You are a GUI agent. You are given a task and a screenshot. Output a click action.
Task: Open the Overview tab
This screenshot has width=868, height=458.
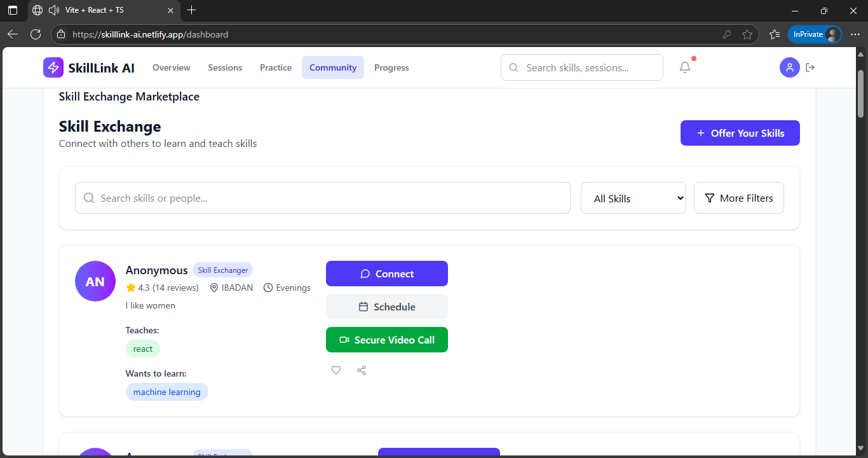tap(172, 67)
